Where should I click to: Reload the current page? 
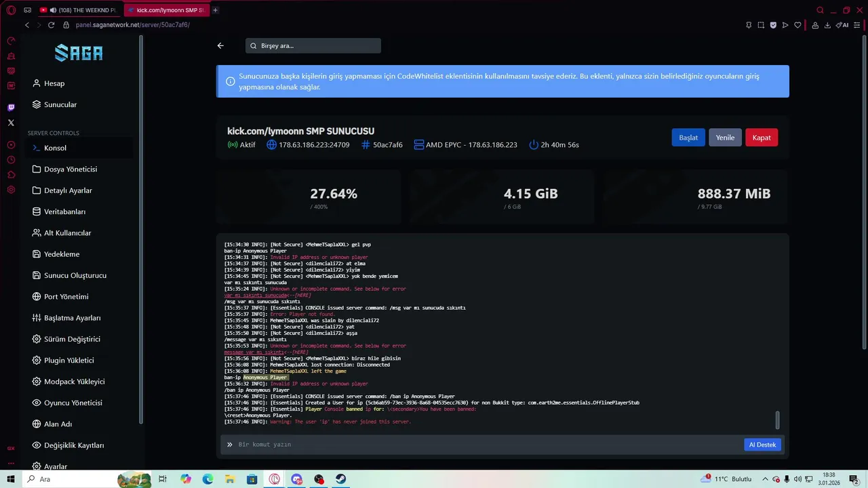click(51, 25)
